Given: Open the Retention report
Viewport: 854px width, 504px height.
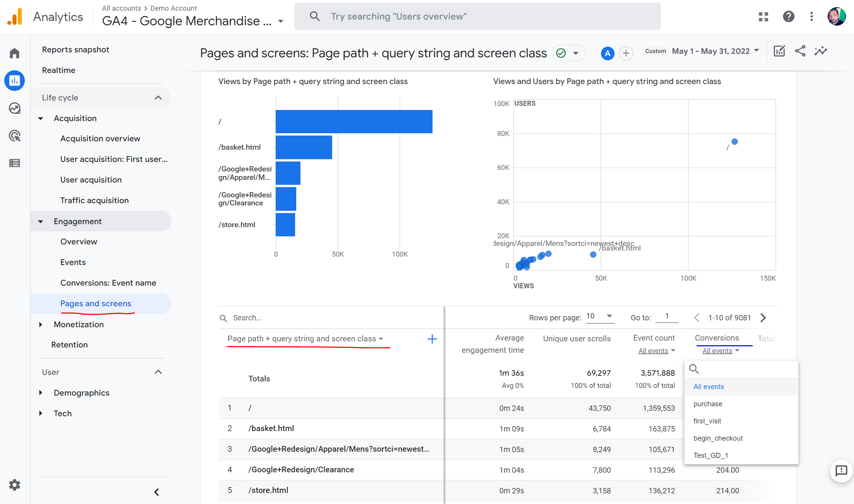Looking at the screenshot, I should pos(69,345).
